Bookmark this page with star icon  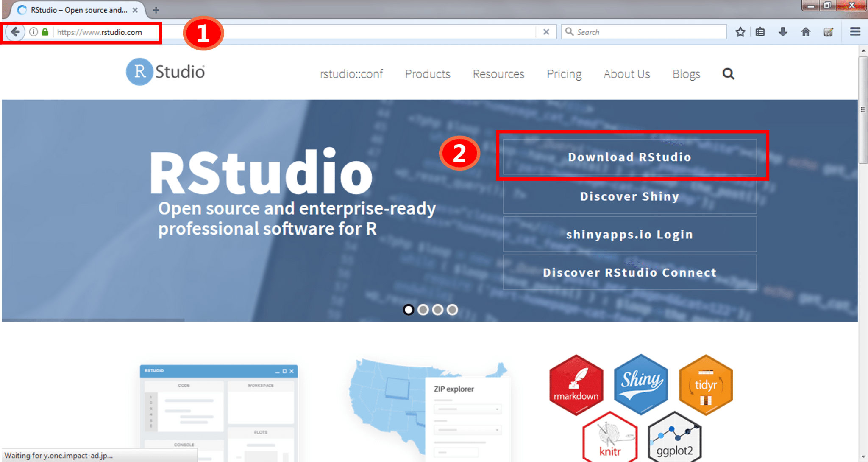[x=740, y=32]
